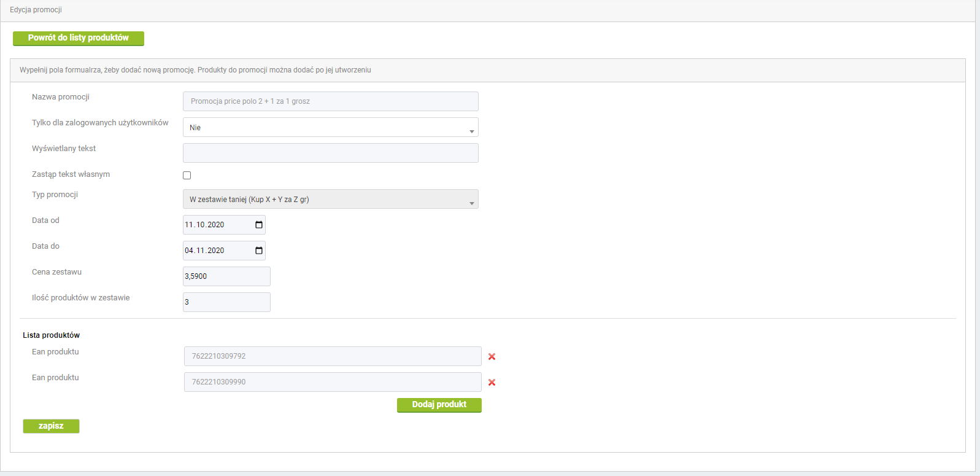Image resolution: width=980 pixels, height=476 pixels.
Task: Focus the Nazwa promocji text field
Action: (330, 101)
